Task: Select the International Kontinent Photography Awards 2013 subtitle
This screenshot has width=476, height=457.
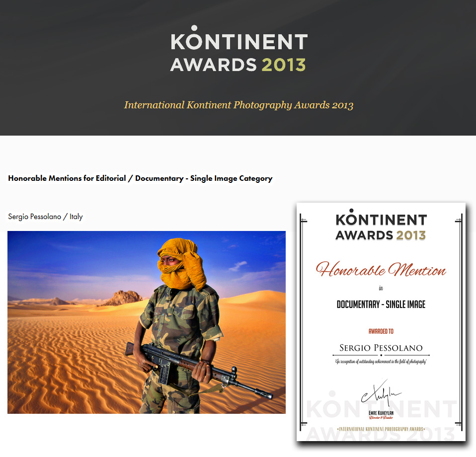Action: point(238,105)
